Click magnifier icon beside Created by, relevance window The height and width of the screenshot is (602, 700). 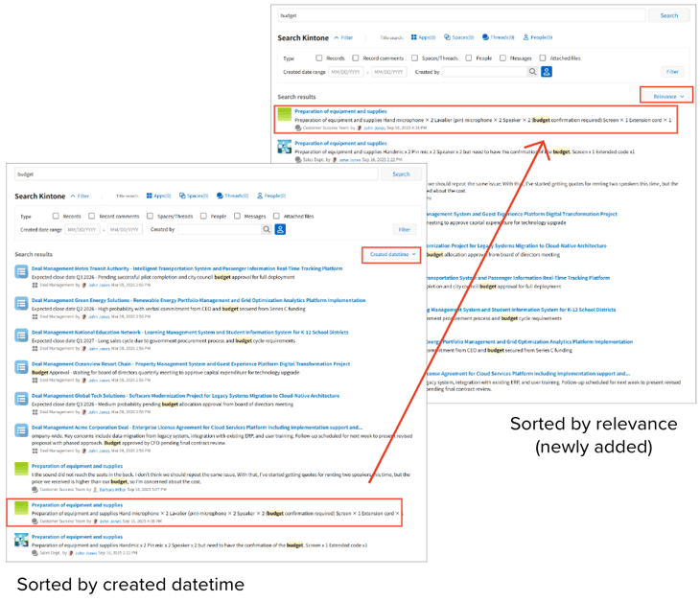click(x=532, y=71)
